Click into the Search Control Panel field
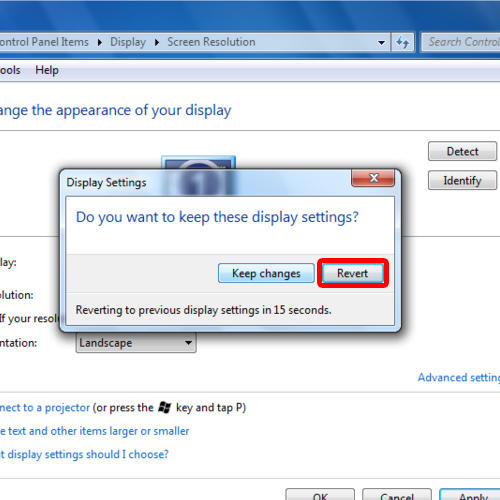Screen dimensions: 500x500 point(461,42)
